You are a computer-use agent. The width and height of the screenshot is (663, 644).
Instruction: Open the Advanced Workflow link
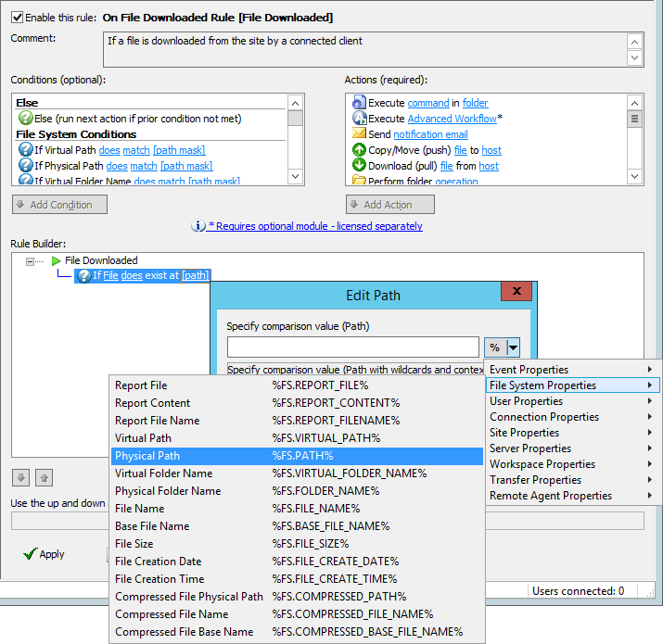pyautogui.click(x=452, y=119)
